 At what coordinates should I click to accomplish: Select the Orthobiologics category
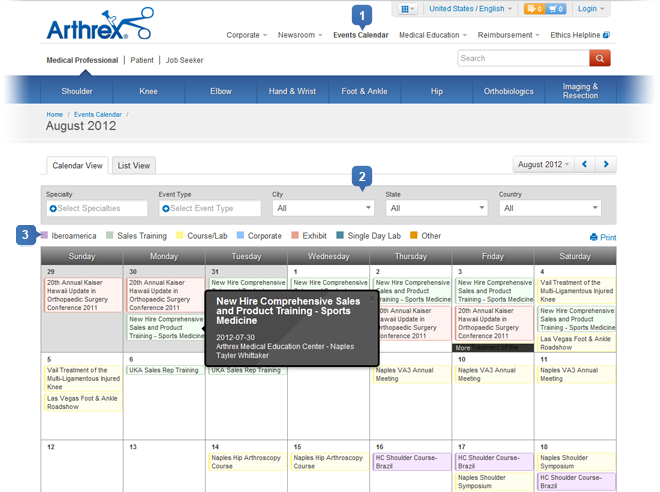[x=508, y=91]
